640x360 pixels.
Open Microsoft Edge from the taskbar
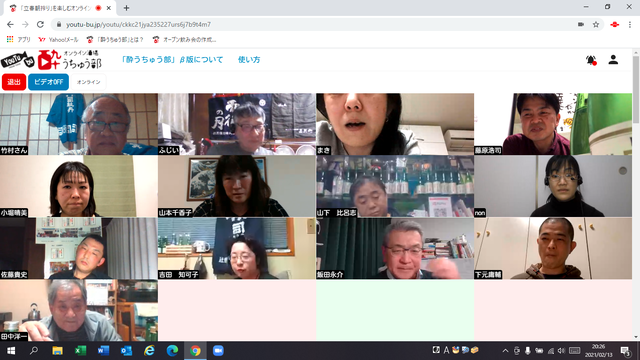(172, 351)
